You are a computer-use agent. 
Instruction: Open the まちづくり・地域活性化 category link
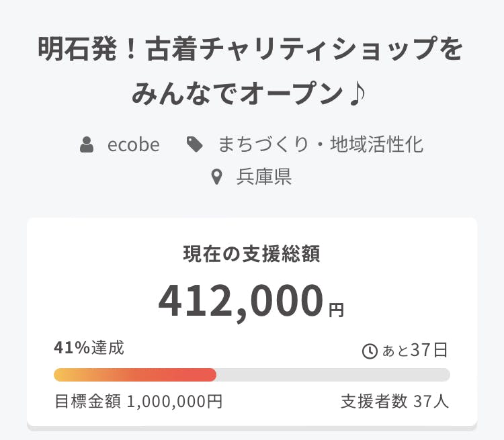(x=321, y=144)
